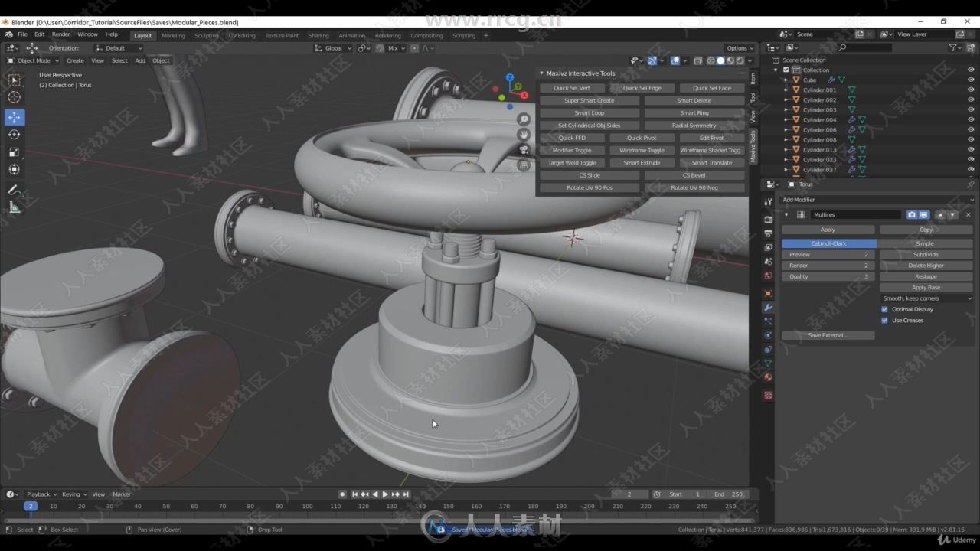This screenshot has width=980, height=551.
Task: Click the Subdivide button
Action: click(926, 255)
